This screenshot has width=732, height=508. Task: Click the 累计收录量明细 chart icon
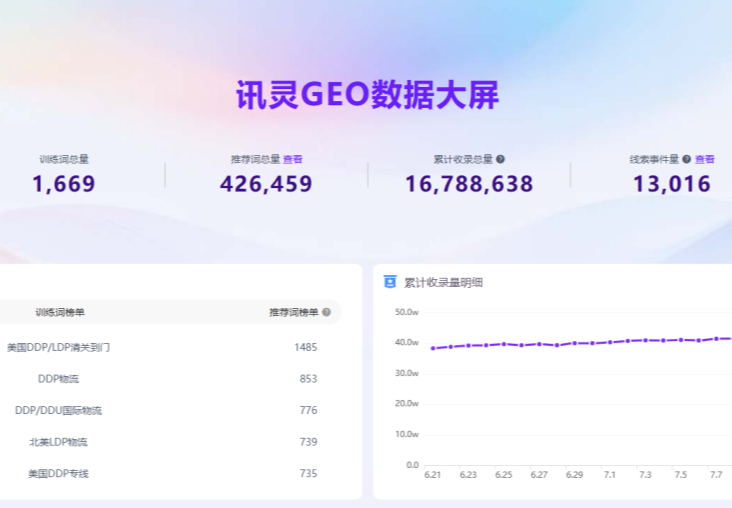[390, 282]
